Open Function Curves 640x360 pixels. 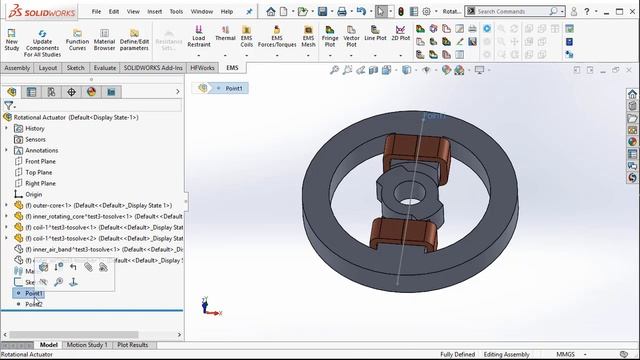point(77,40)
